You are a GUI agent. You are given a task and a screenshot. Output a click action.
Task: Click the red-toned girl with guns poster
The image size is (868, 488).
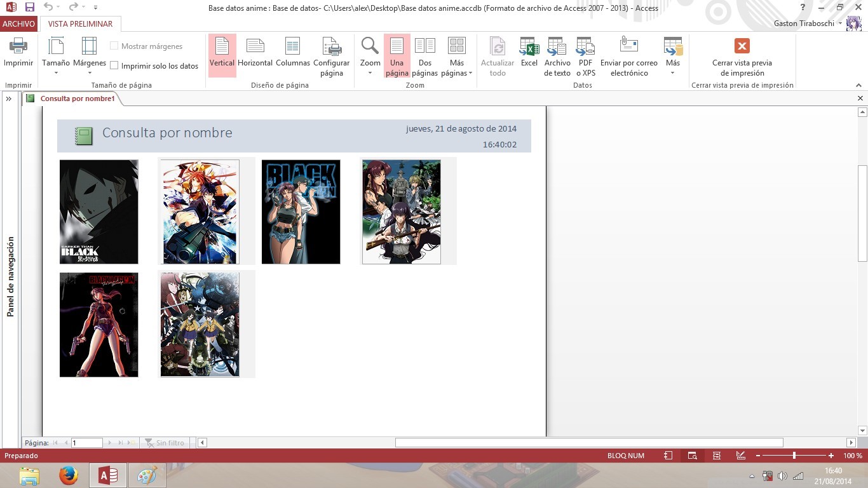[x=98, y=325]
